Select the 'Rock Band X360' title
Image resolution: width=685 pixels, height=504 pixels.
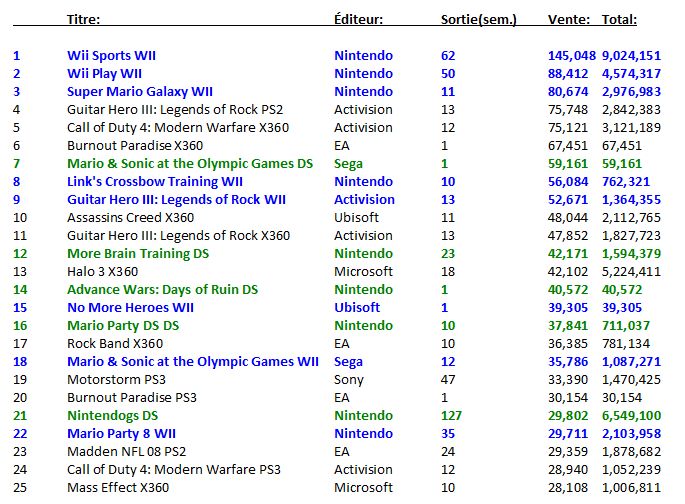(115, 344)
